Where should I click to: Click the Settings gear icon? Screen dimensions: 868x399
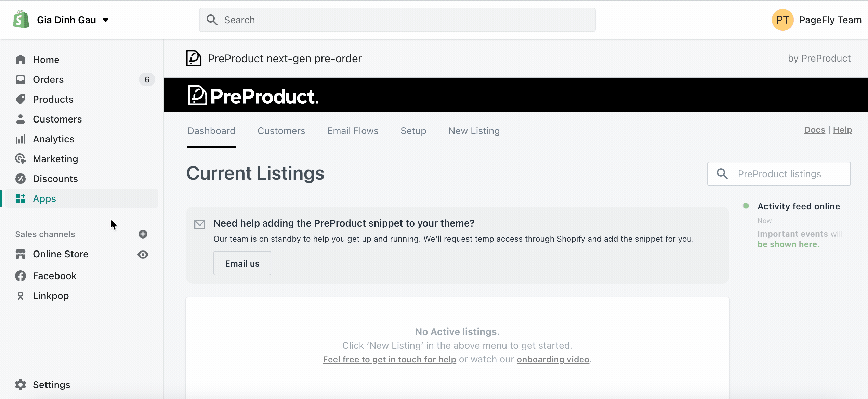(x=21, y=385)
